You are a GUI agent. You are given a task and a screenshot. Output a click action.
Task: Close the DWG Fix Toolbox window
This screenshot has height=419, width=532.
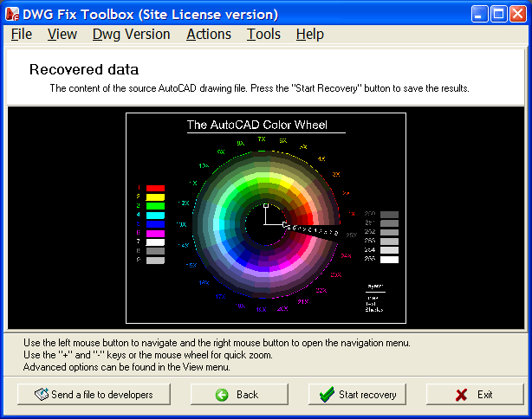click(518, 14)
